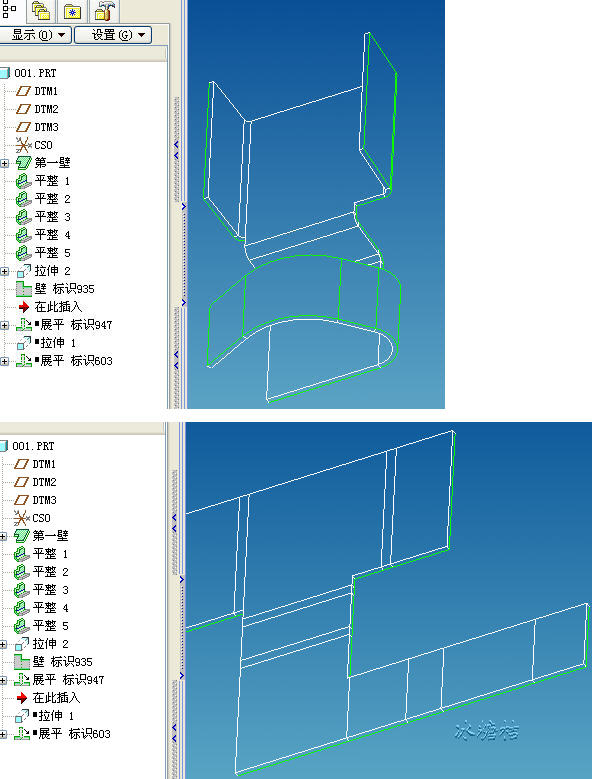Expand active 展平 标识947 in lower tree

point(2,680)
